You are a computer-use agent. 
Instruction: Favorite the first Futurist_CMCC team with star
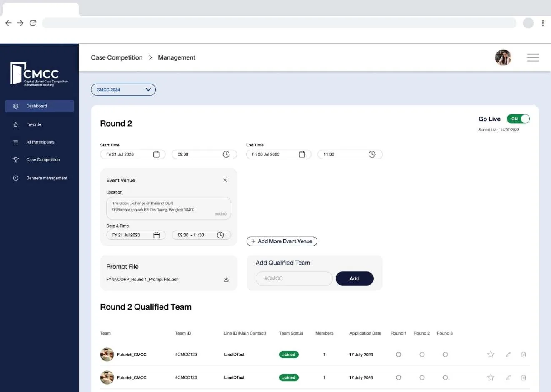click(491, 355)
